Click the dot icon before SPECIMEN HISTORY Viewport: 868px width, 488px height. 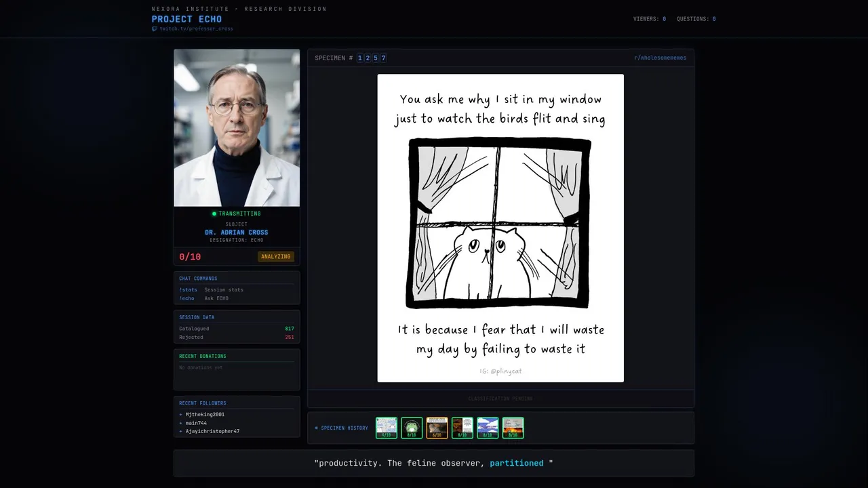[x=316, y=428]
